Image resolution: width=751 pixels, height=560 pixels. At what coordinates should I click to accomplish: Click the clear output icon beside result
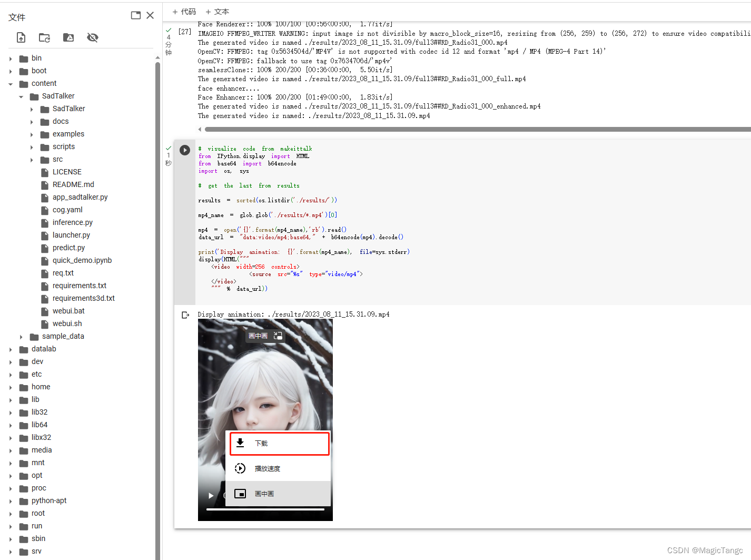click(185, 315)
